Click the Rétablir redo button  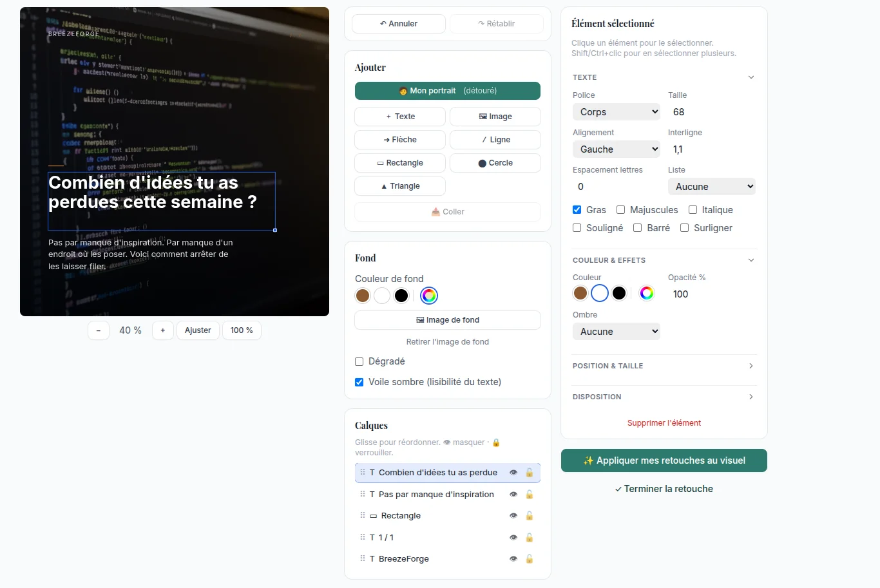click(496, 24)
